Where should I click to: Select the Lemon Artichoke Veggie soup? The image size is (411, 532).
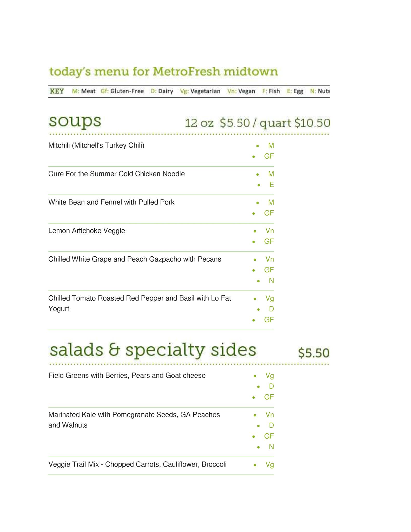(x=87, y=231)
